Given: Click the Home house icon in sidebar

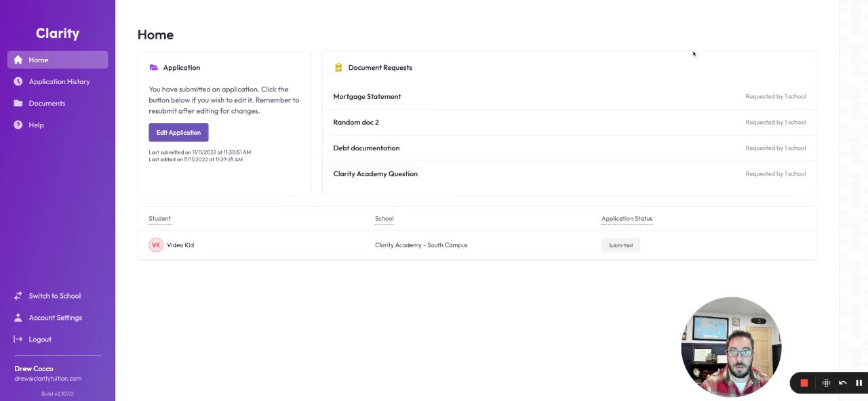Looking at the screenshot, I should pyautogui.click(x=18, y=60).
